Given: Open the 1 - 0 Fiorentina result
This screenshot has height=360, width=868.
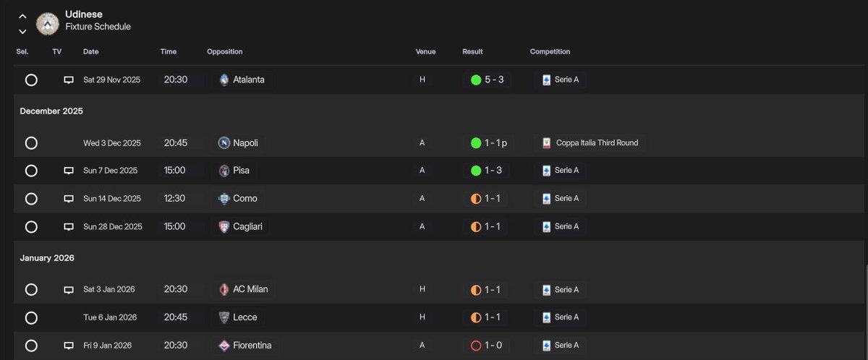Looking at the screenshot, I should click(488, 346).
